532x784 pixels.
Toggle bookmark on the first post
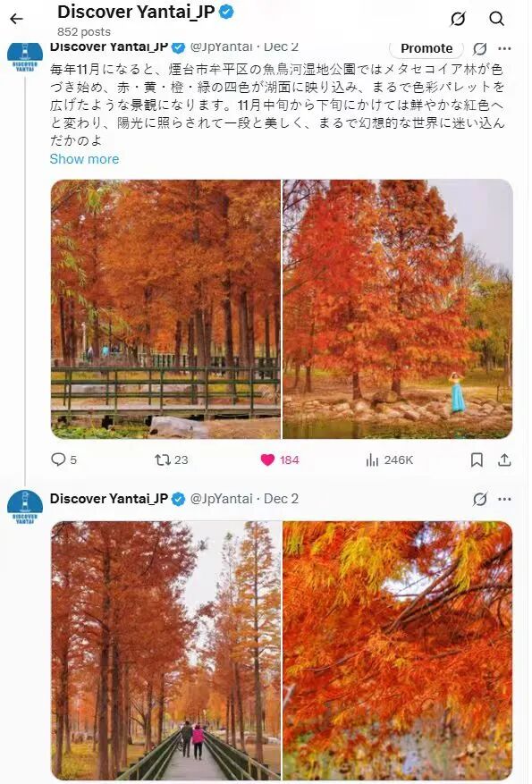pyautogui.click(x=477, y=459)
